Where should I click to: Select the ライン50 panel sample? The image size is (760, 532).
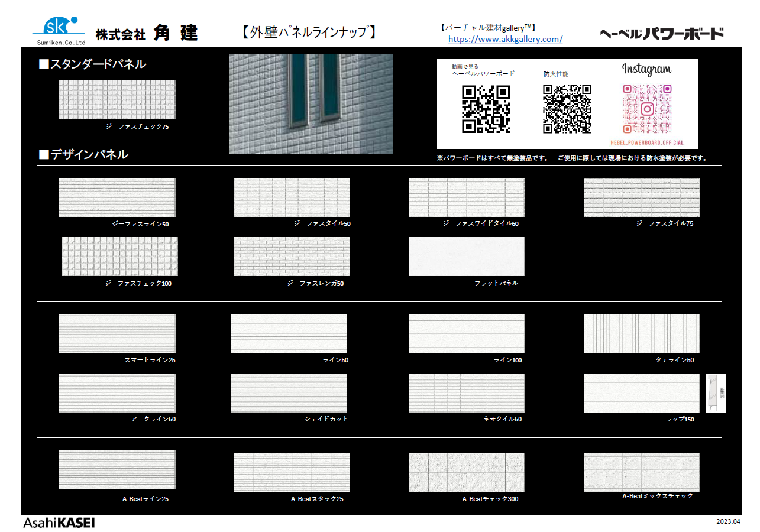tap(289, 334)
